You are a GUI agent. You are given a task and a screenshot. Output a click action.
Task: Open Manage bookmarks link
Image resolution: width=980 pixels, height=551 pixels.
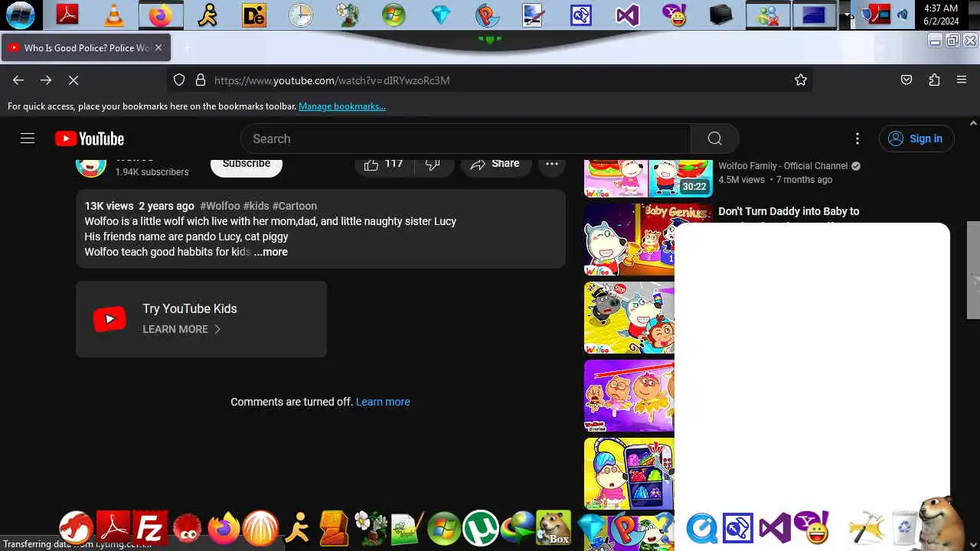click(342, 106)
